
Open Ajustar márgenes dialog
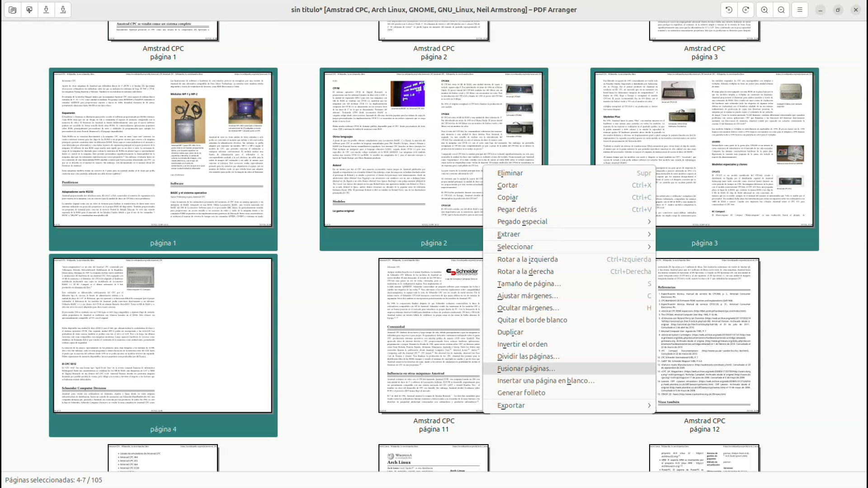[570, 296]
